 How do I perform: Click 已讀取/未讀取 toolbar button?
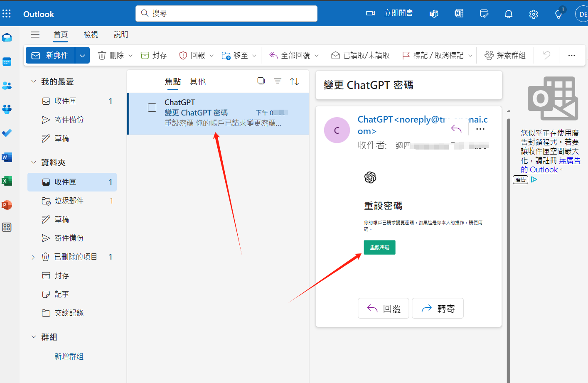pyautogui.click(x=360, y=55)
